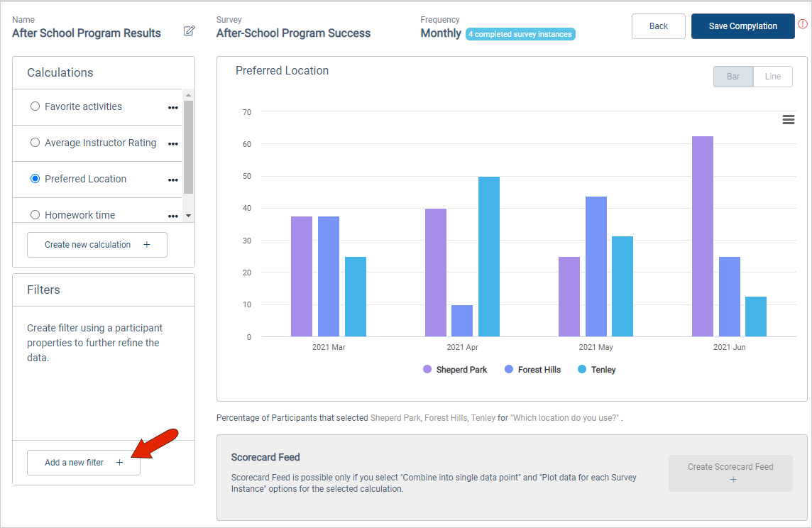
Task: Switch chart to Line view
Action: point(772,77)
